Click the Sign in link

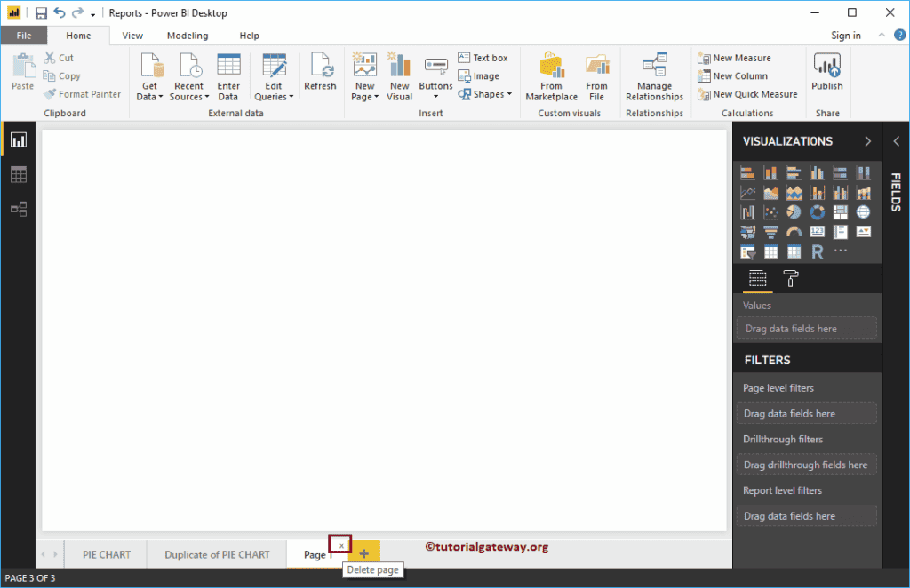click(845, 35)
